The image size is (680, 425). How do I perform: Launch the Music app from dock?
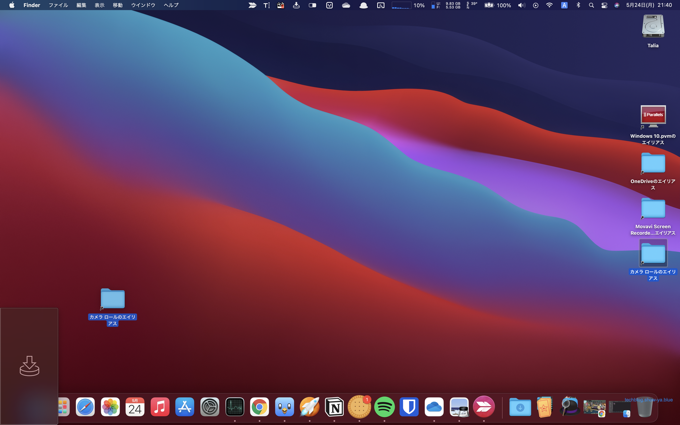pyautogui.click(x=160, y=407)
